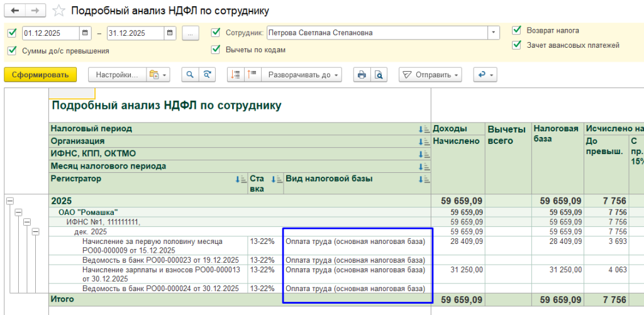Open calendar for end date 31.12.2025

point(170,33)
